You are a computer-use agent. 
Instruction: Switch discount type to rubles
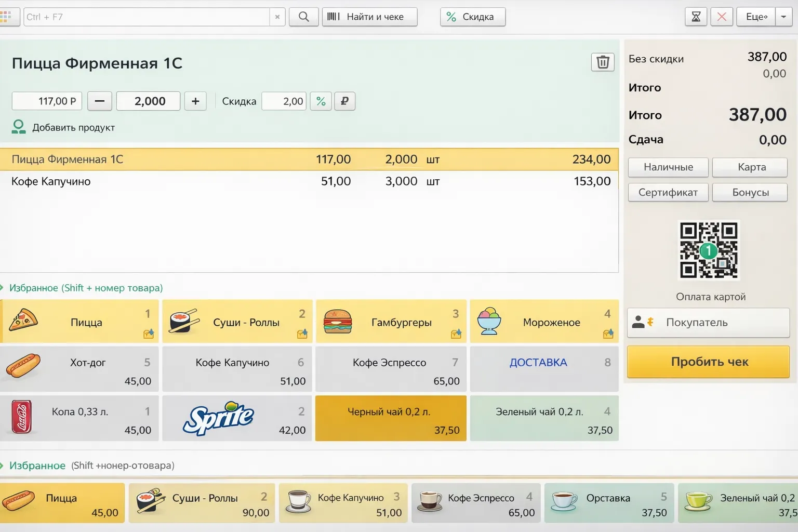coord(344,101)
